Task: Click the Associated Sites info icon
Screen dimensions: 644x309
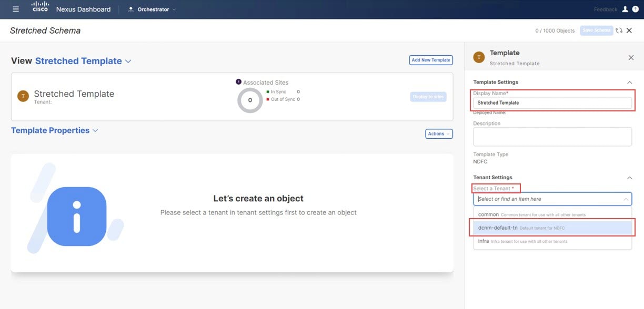Action: tap(238, 82)
